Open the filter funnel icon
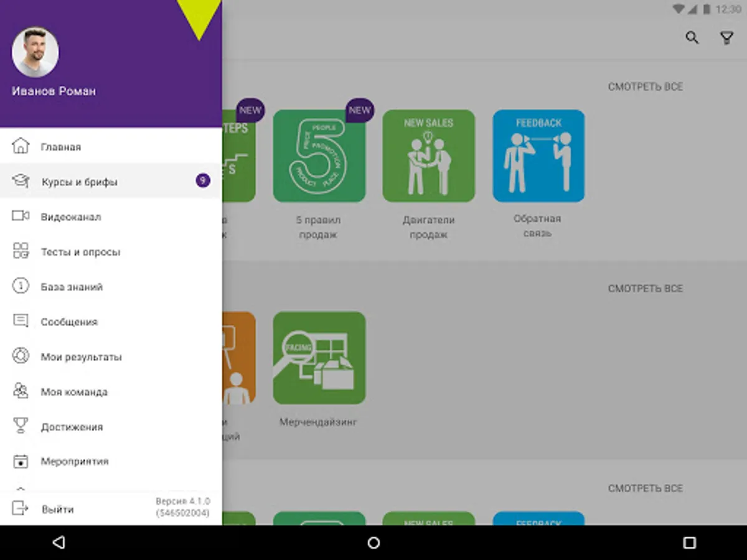This screenshot has height=560, width=747. (726, 38)
